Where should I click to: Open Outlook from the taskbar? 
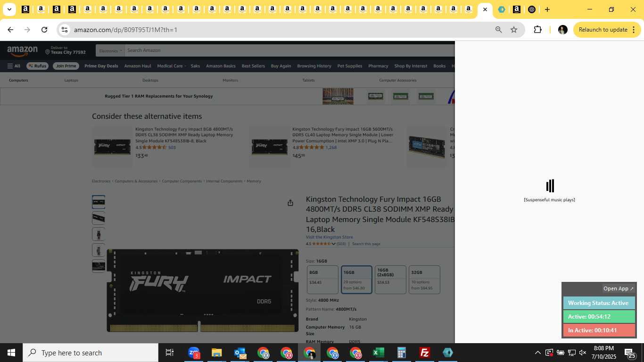pyautogui.click(x=240, y=353)
